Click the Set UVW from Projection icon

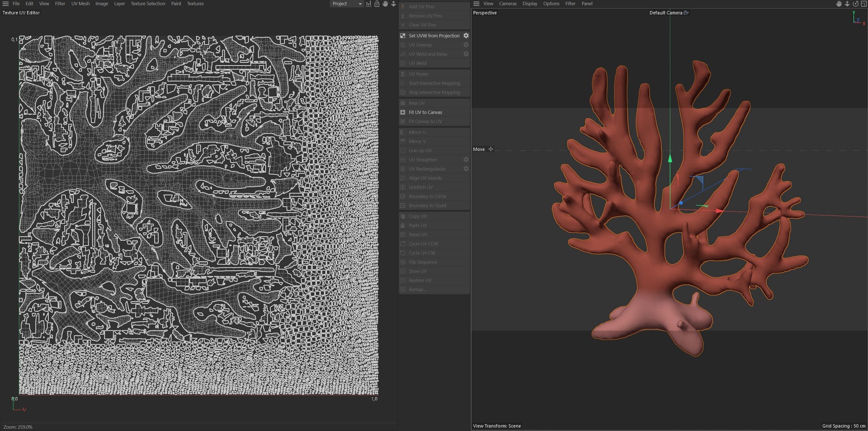(x=403, y=36)
